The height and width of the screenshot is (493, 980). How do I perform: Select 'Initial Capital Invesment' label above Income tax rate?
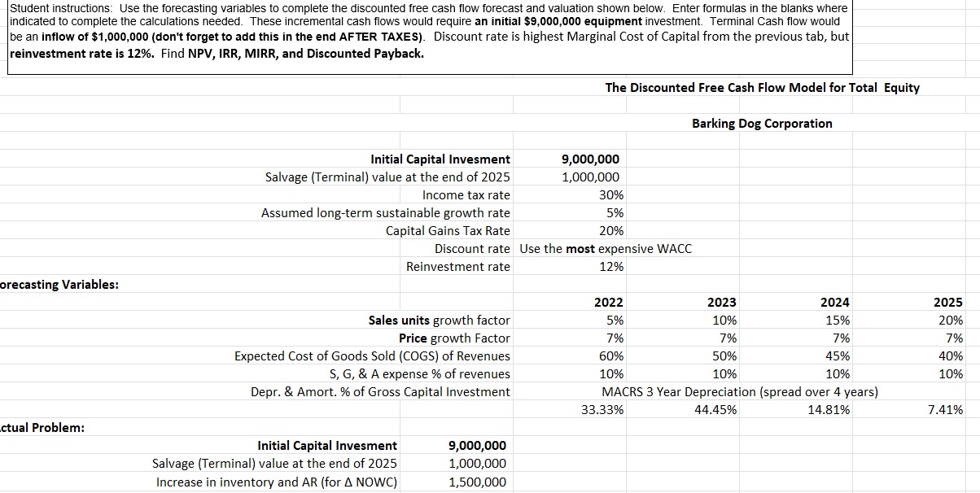(x=440, y=159)
